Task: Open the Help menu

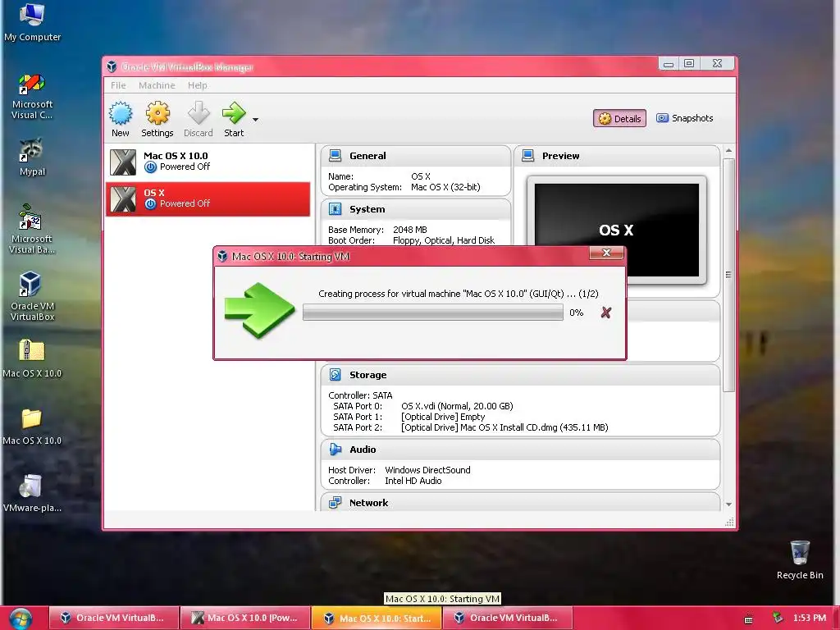Action: (197, 85)
